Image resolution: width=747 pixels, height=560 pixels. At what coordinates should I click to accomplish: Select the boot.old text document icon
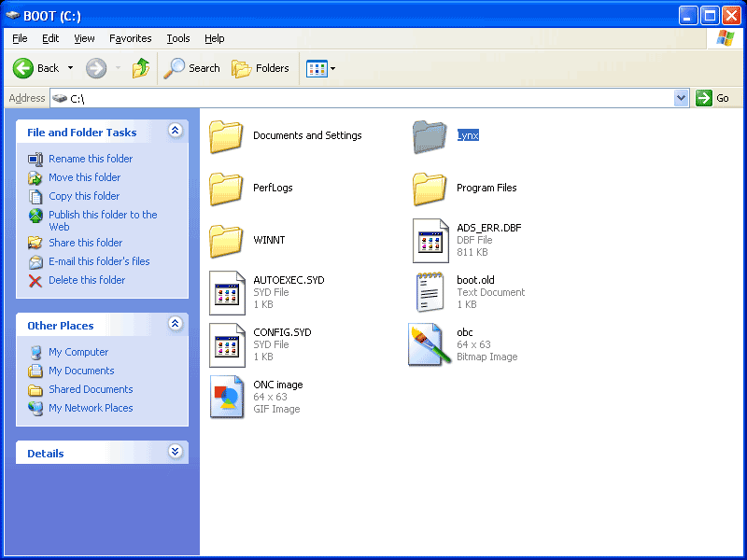click(x=430, y=292)
